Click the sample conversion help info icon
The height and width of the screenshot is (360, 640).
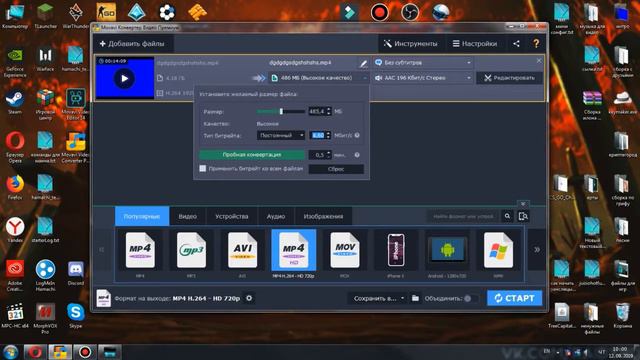[x=357, y=155]
